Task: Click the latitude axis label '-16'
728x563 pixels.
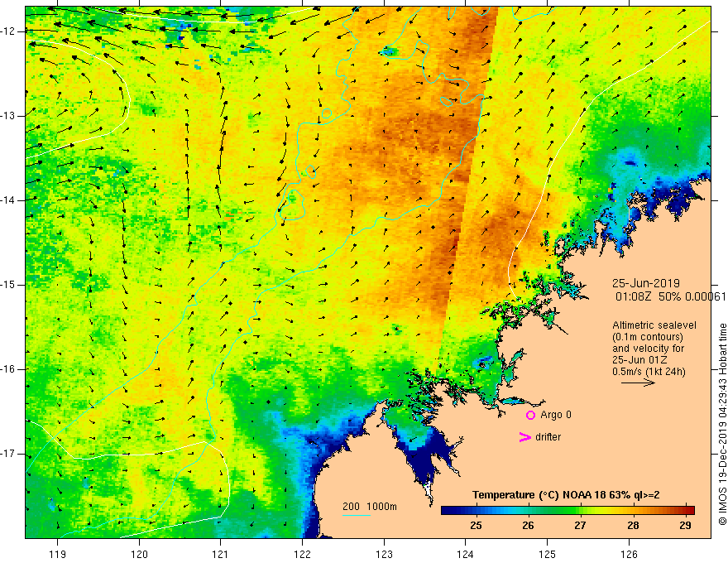Action: point(9,369)
